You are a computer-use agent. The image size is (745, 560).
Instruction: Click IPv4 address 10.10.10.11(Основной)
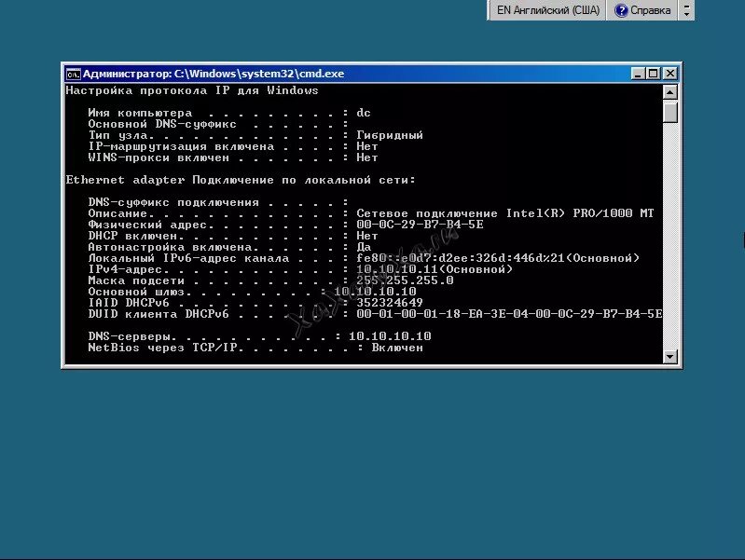435,269
